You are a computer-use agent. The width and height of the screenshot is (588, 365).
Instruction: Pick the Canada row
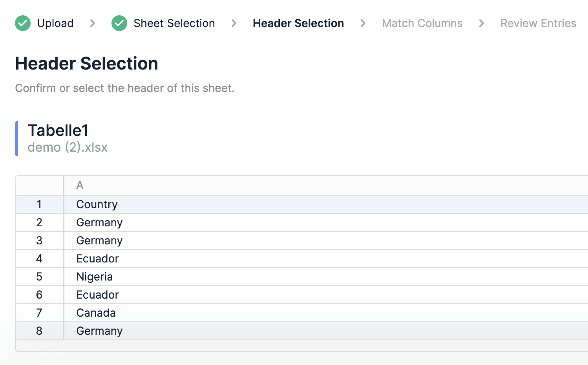302,313
